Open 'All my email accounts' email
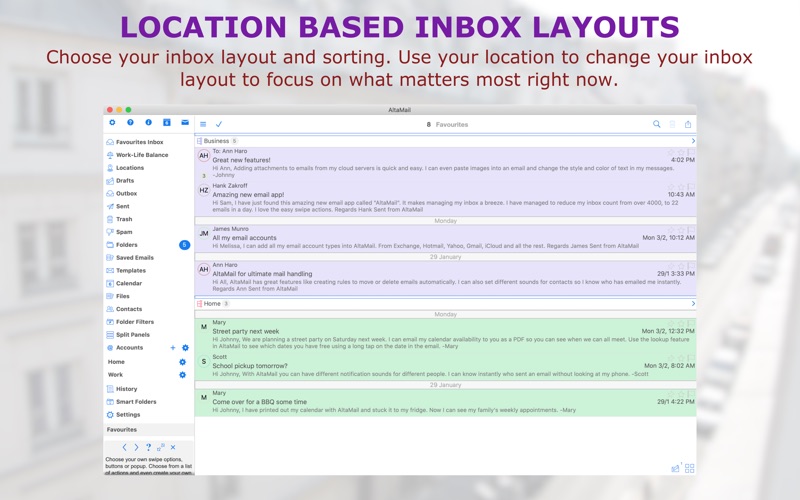This screenshot has width=800, height=500. (x=445, y=238)
